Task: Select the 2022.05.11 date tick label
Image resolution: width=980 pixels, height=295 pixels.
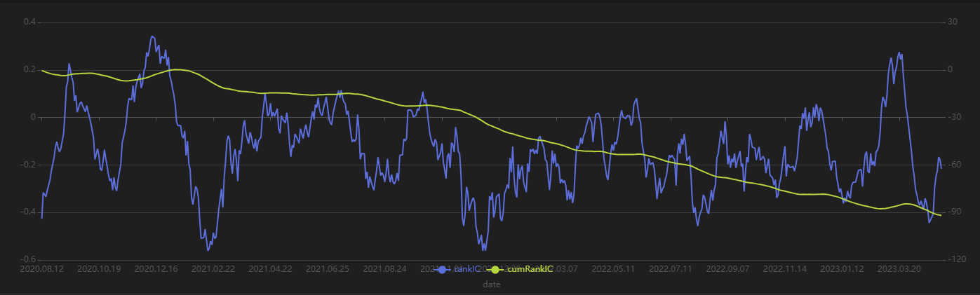Action: click(x=613, y=268)
